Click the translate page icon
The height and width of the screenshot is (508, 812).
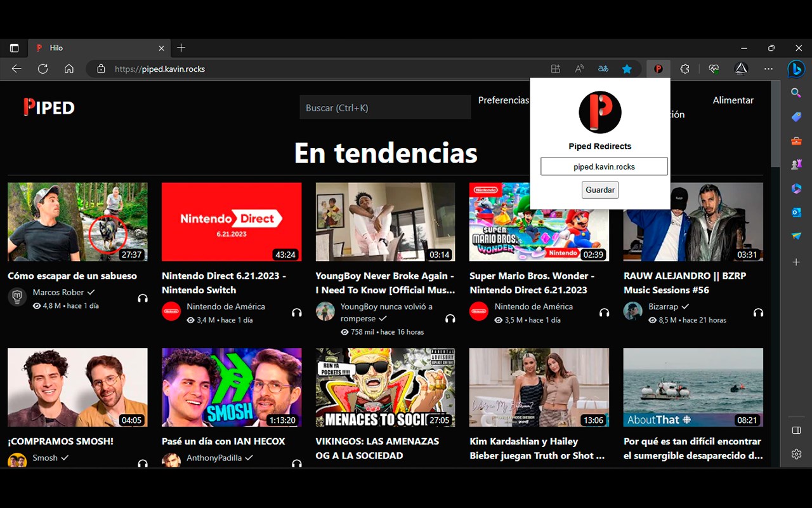(x=603, y=69)
